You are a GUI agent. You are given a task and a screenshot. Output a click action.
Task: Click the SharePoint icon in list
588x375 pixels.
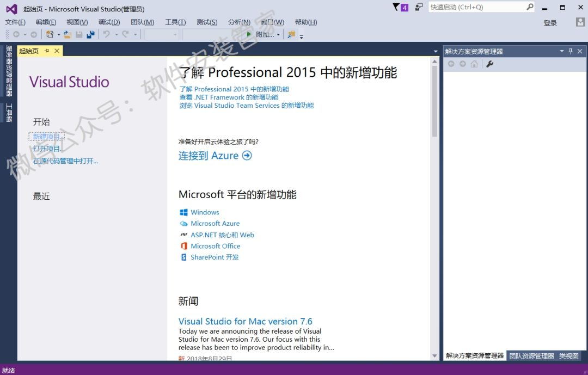click(184, 257)
